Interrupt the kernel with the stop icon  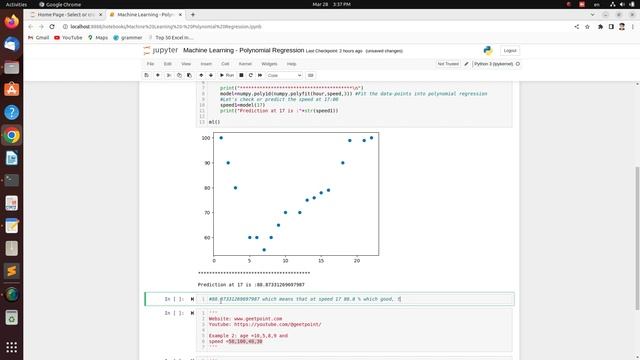pyautogui.click(x=241, y=76)
